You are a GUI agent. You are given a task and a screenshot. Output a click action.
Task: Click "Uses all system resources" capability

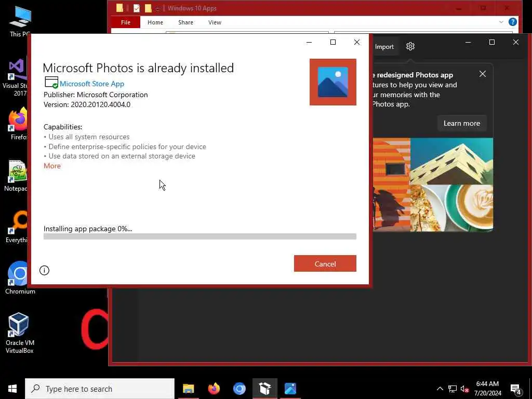point(89,137)
